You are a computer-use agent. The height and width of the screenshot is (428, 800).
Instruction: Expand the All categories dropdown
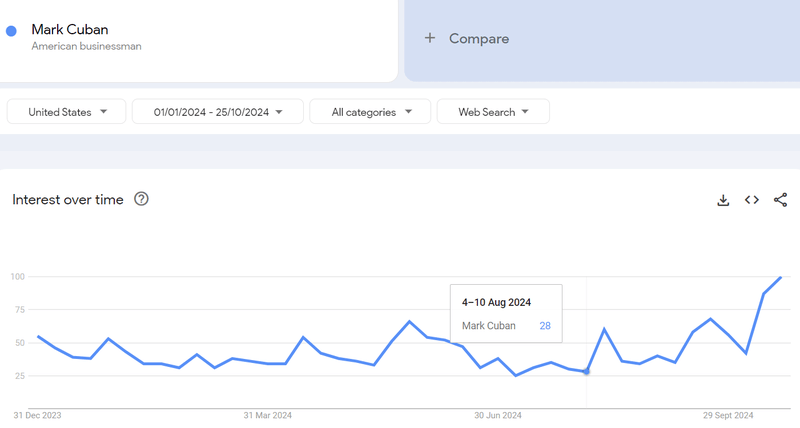click(x=370, y=112)
